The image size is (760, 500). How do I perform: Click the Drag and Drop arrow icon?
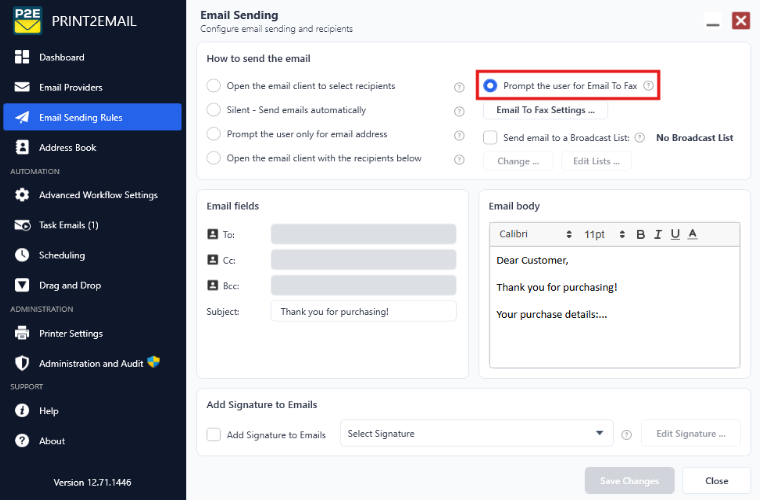tap(22, 285)
